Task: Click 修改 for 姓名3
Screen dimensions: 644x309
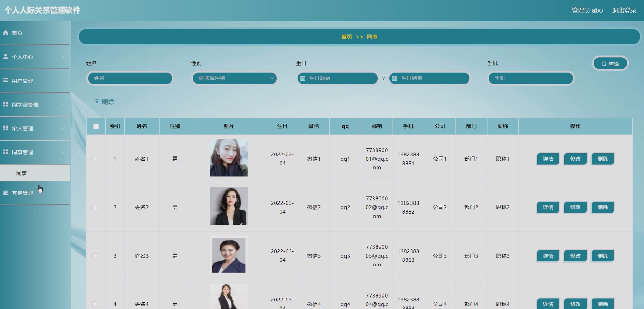Action: [x=575, y=256]
